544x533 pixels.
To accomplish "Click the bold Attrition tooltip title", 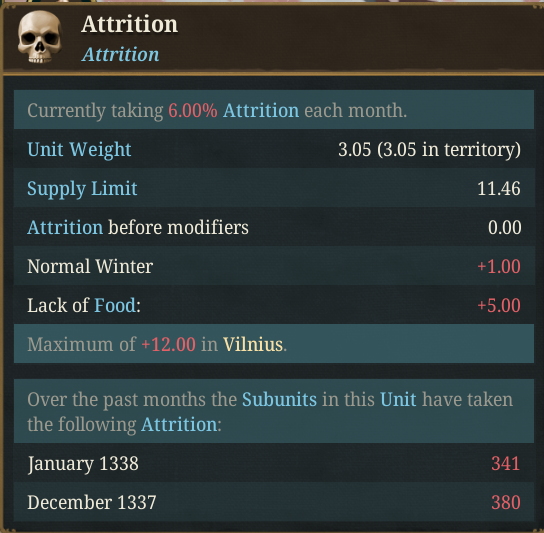I will pyautogui.click(x=129, y=24).
